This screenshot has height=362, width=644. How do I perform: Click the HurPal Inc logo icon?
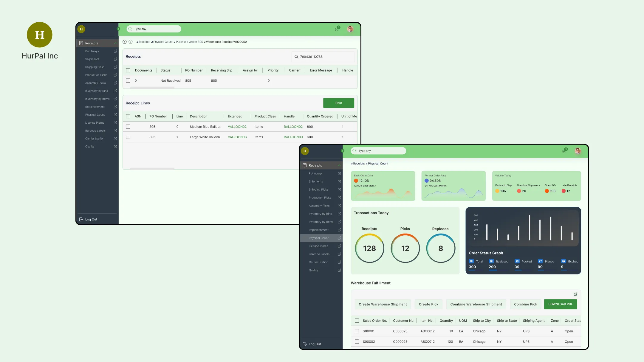(39, 35)
